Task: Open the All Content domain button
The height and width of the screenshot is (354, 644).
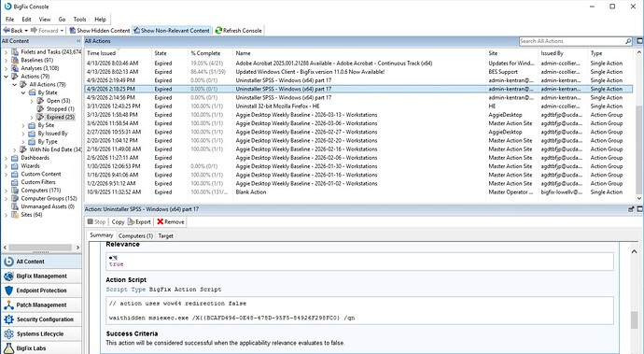Action: point(41,262)
